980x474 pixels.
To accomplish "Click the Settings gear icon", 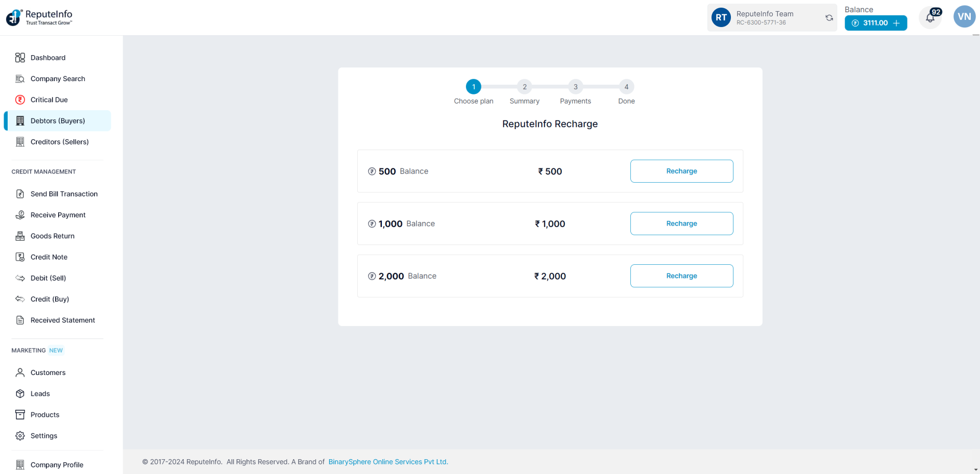I will [x=20, y=436].
